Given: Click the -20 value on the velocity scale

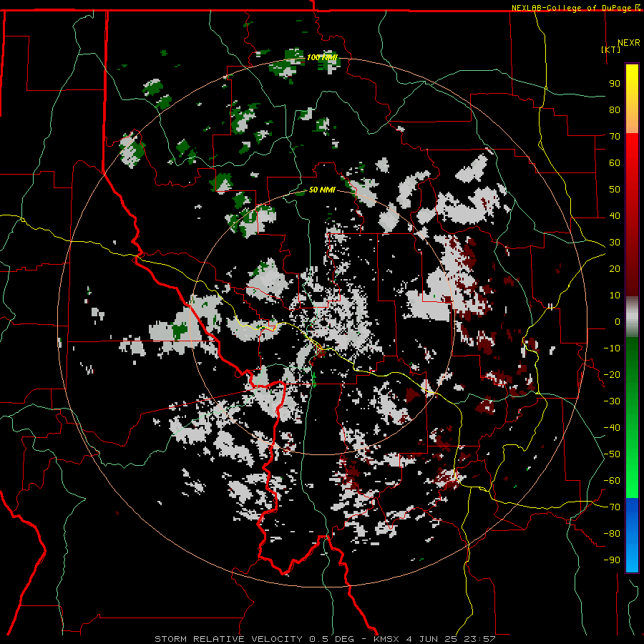Looking at the screenshot, I should tap(612, 375).
